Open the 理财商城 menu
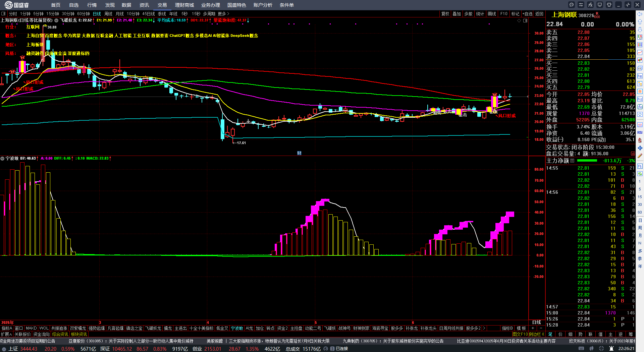The width and height of the screenshot is (644, 352). pos(184,5)
